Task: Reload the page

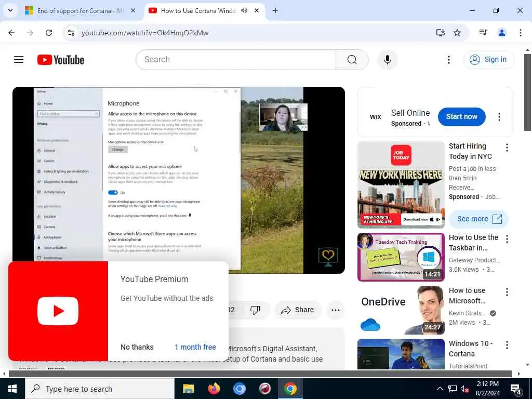Action: coord(49,33)
